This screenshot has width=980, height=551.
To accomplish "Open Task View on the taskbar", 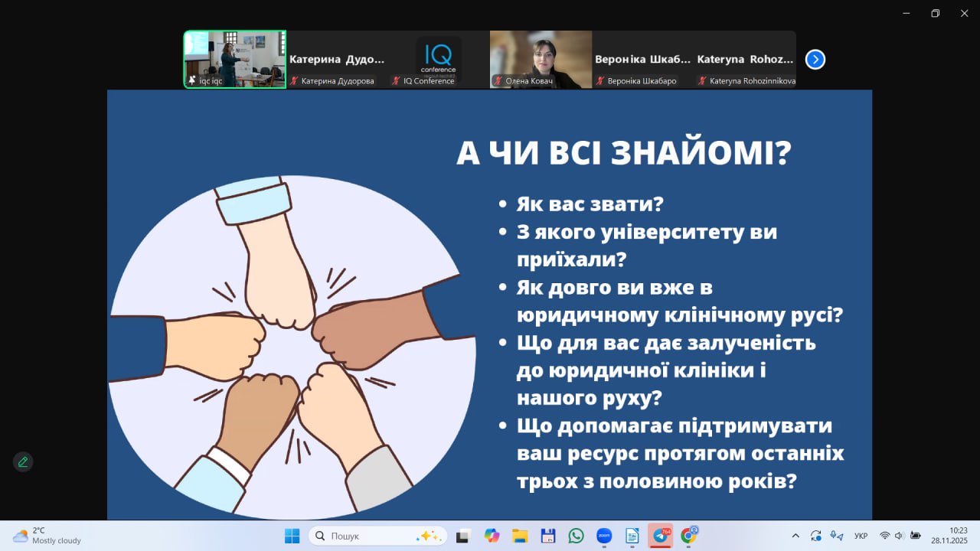I will pos(462,536).
